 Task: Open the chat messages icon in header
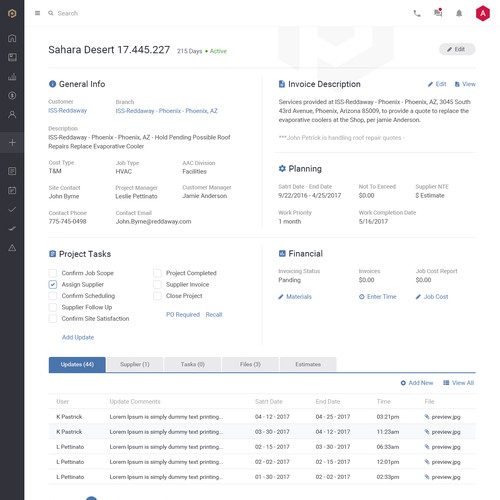click(438, 13)
